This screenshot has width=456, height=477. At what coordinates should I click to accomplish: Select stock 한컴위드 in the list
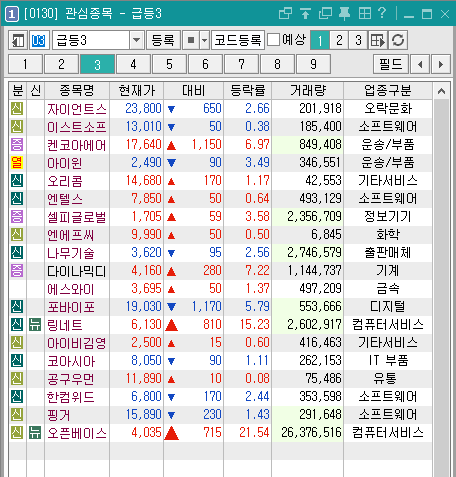pos(71,397)
